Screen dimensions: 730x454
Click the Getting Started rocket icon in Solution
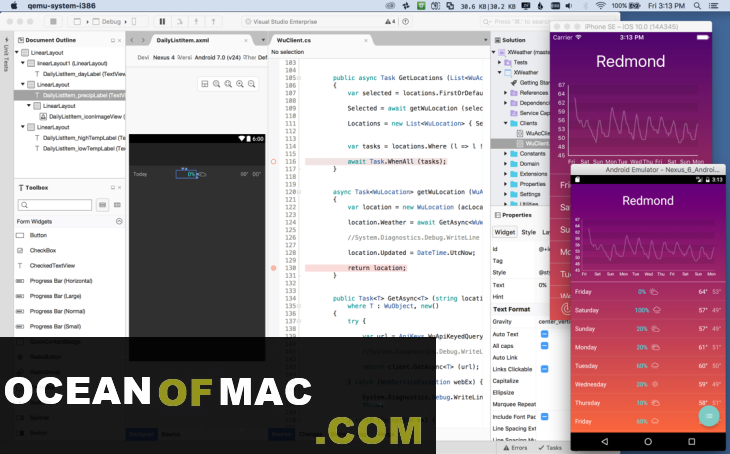[x=514, y=82]
